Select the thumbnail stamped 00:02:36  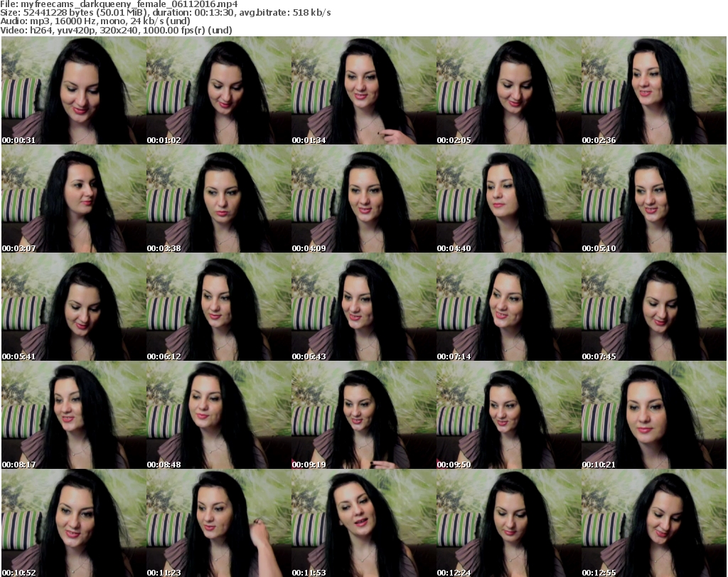[x=654, y=90]
